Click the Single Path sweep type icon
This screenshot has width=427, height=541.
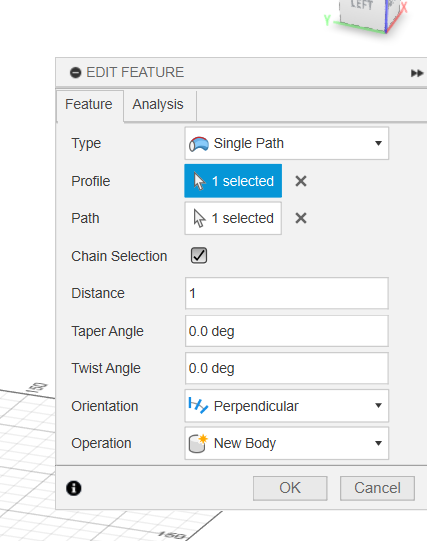click(199, 144)
